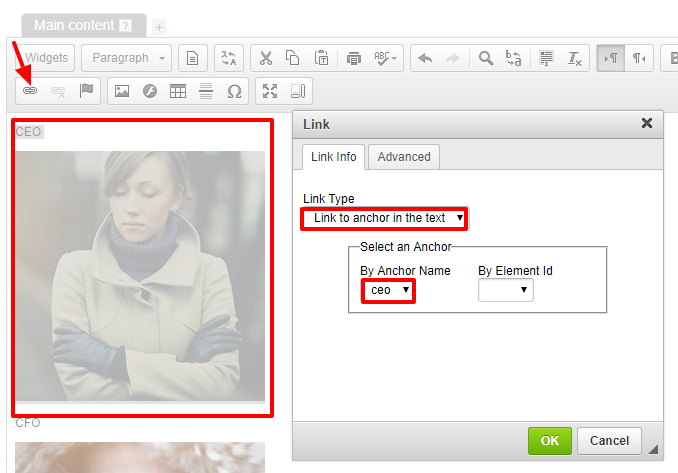This screenshot has width=678, height=473.
Task: Click the print icon
Action: coord(354,58)
